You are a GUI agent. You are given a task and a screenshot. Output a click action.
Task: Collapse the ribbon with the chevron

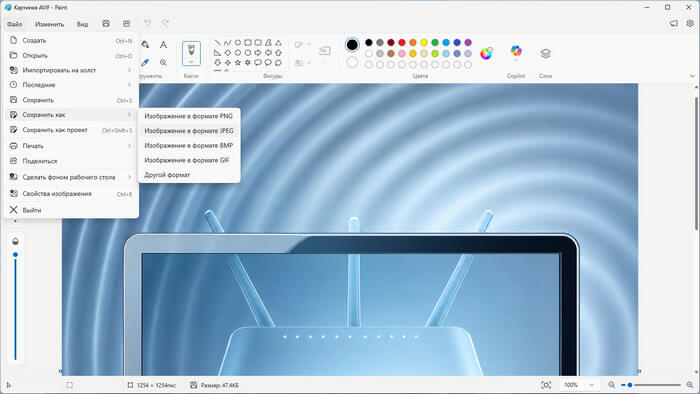692,76
